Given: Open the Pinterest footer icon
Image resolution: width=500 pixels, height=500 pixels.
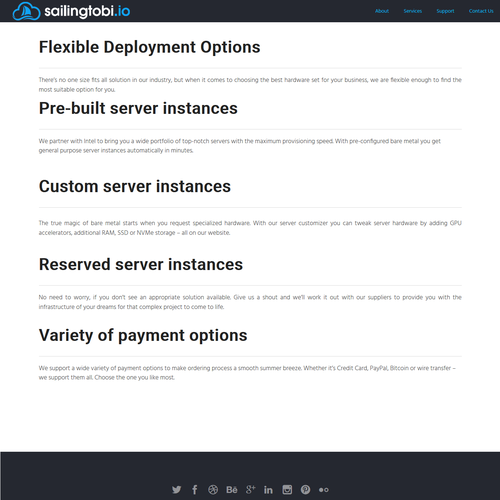Looking at the screenshot, I should pyautogui.click(x=305, y=490).
